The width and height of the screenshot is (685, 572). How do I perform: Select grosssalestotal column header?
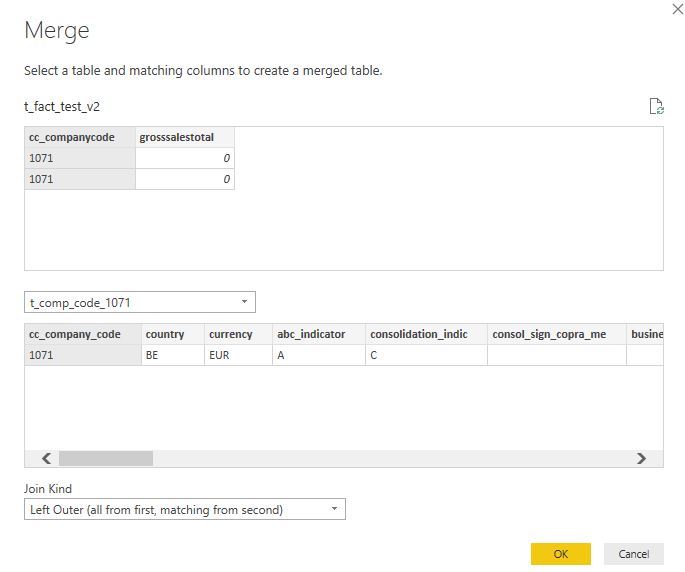pos(185,137)
